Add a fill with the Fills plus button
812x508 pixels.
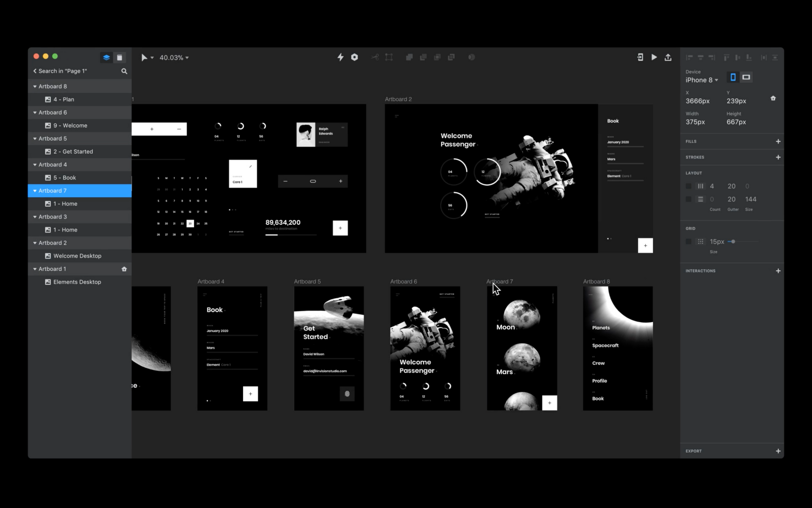tap(778, 141)
